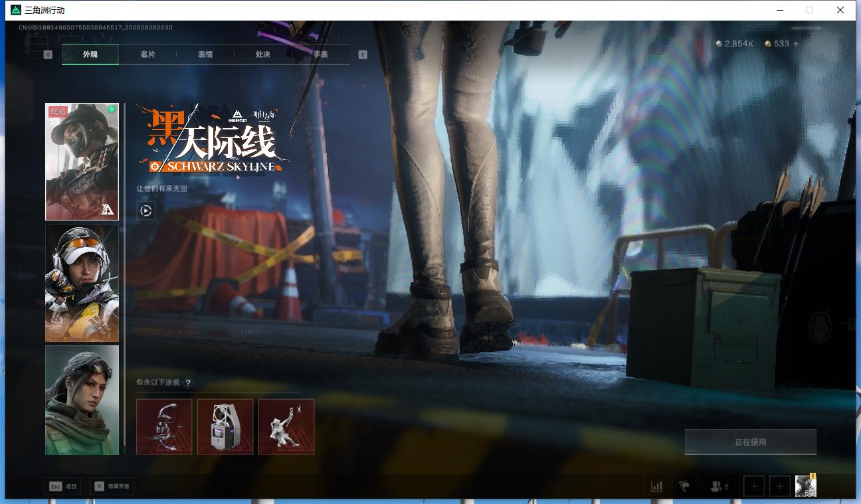Click the 让他们有来无回 tagline text

(x=162, y=189)
